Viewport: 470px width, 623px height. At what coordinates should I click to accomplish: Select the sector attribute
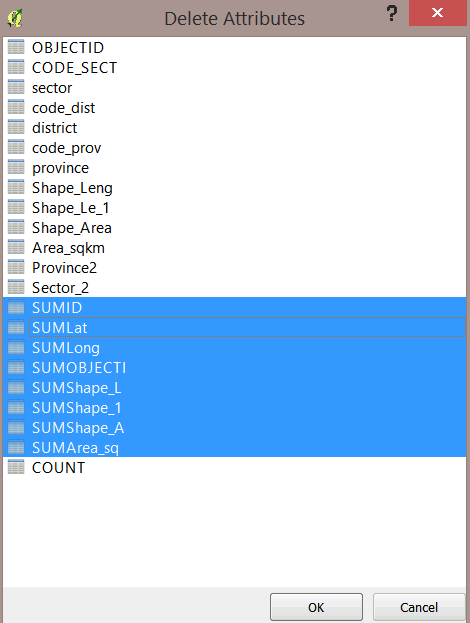click(x=234, y=87)
